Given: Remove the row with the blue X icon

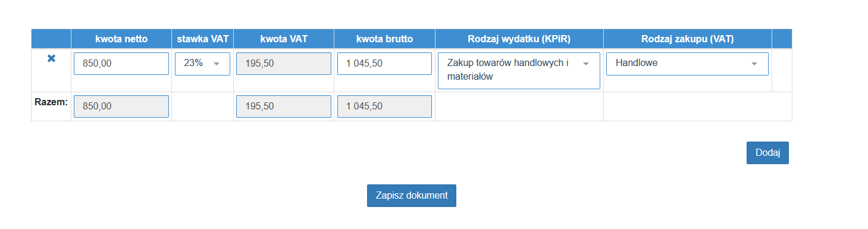Looking at the screenshot, I should (x=51, y=58).
